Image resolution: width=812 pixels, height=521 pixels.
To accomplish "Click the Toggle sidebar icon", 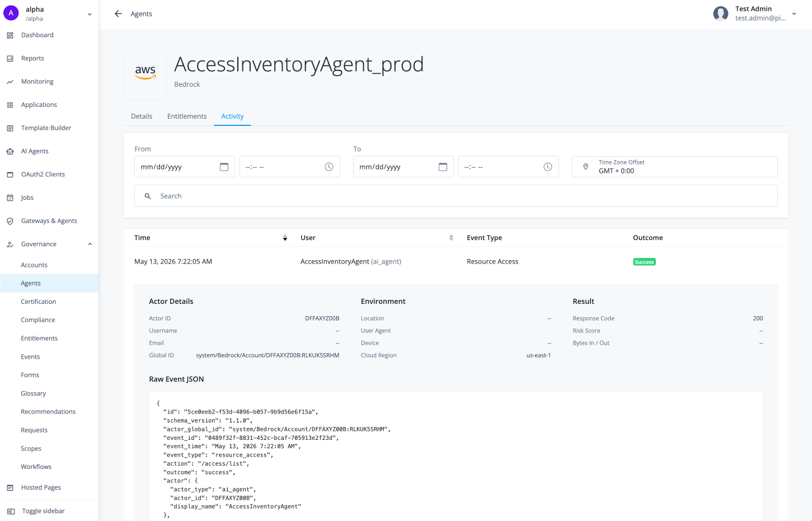I will [11, 511].
